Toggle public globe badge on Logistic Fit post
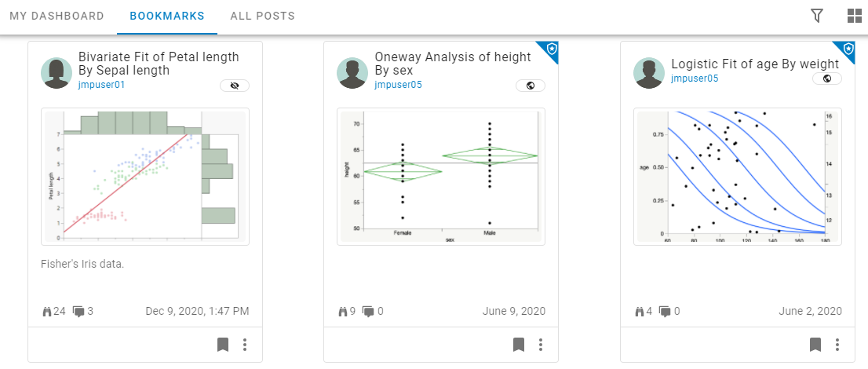Image resolution: width=868 pixels, height=369 pixels. pos(827,79)
